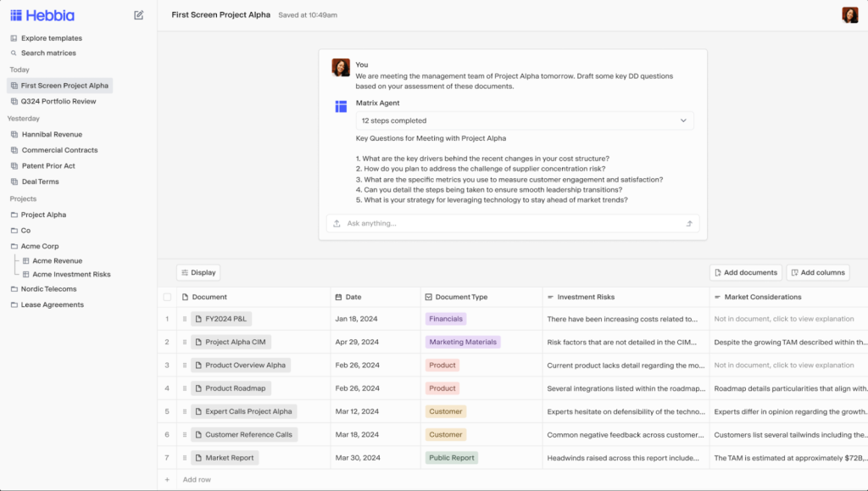Open the user profile avatar

coord(849,15)
